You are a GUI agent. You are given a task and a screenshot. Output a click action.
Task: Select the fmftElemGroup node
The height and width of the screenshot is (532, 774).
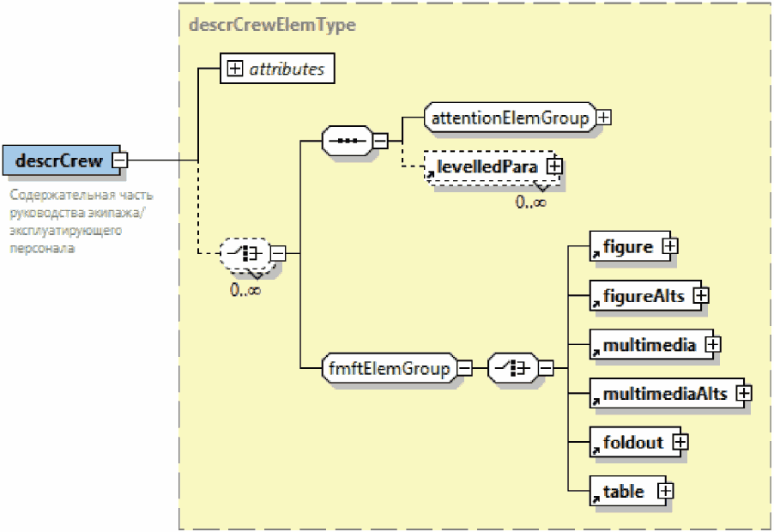pyautogui.click(x=387, y=369)
